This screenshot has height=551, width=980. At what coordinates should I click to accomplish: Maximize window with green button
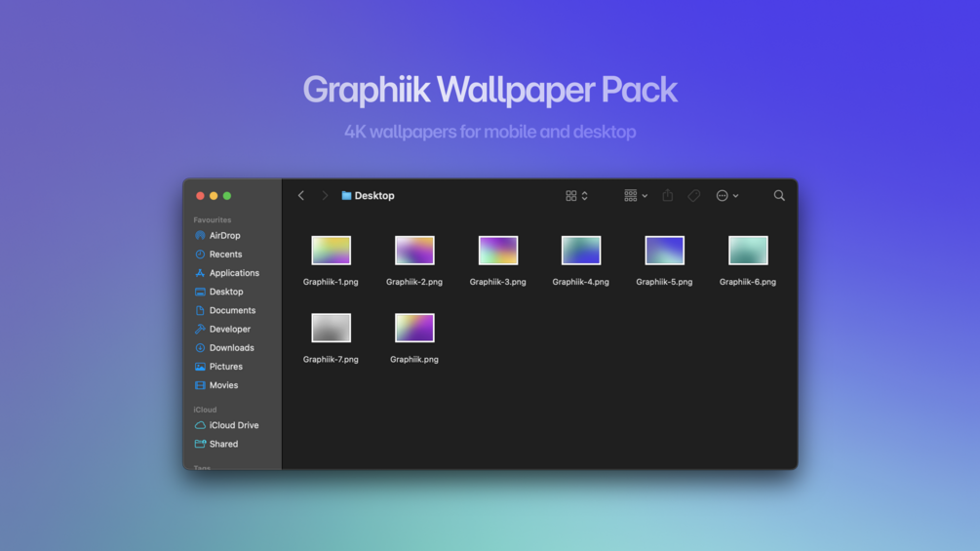pyautogui.click(x=227, y=196)
